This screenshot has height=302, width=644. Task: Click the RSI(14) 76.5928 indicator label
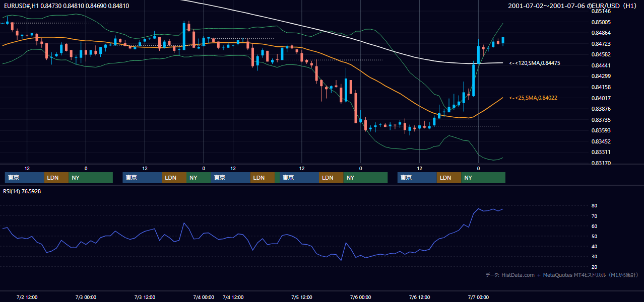click(22, 191)
